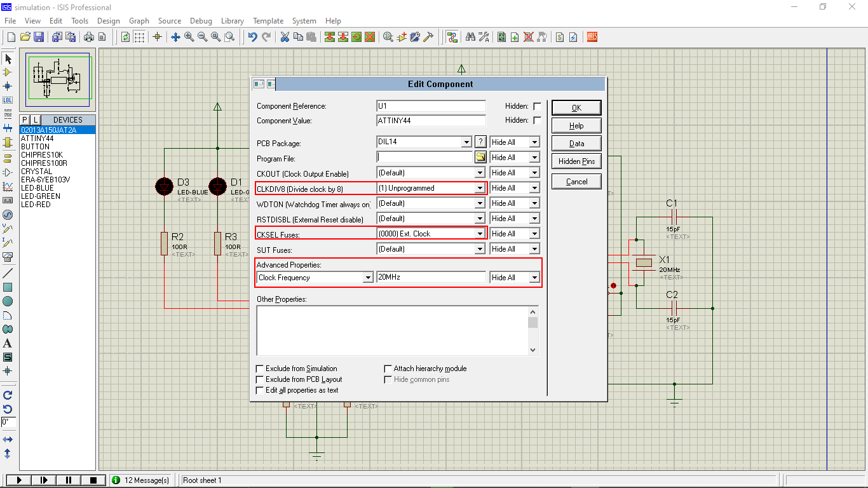Click the binoculars search icon
The image size is (868, 488).
(x=470, y=37)
